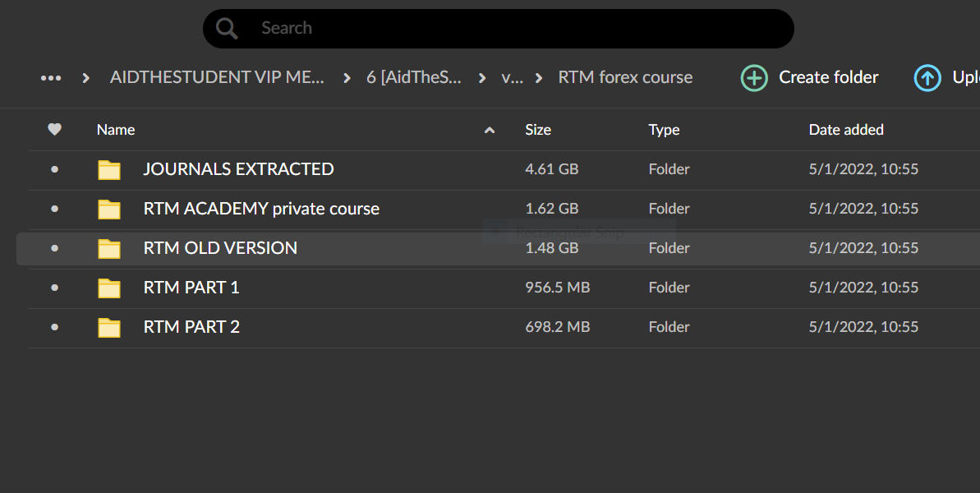Click the Create folder plus icon
This screenshot has width=980, height=493.
click(x=754, y=78)
